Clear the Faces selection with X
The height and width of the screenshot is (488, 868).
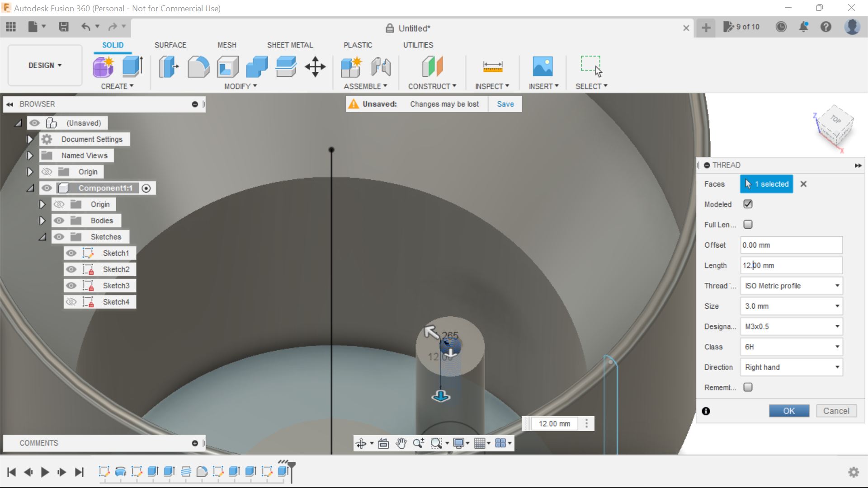tap(803, 184)
